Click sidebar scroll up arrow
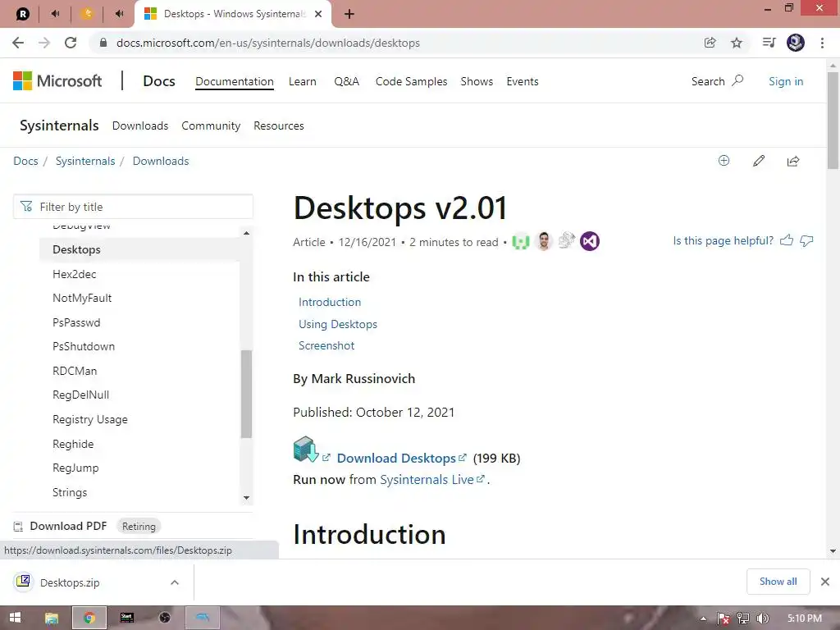 [x=246, y=233]
